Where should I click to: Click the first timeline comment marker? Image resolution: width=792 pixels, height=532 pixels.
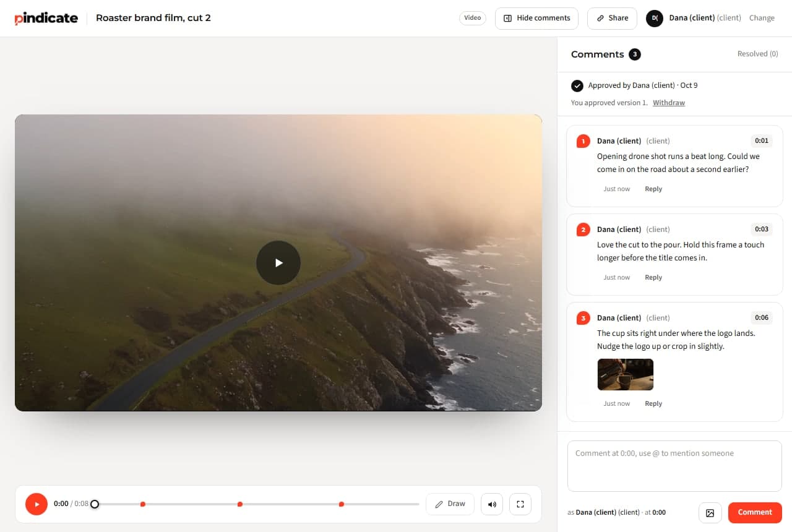click(143, 504)
